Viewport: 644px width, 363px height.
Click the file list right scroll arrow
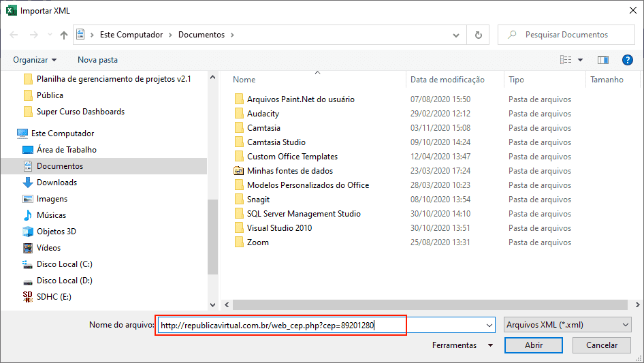coord(637,305)
